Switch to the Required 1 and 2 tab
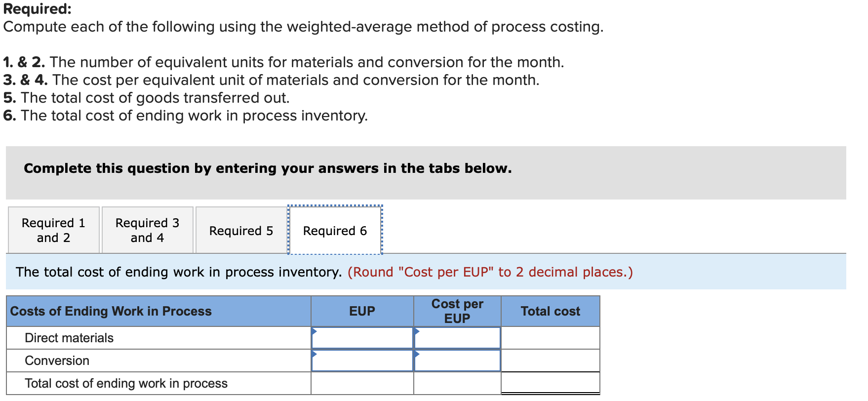Screen dimensions: 868x401 [53, 230]
